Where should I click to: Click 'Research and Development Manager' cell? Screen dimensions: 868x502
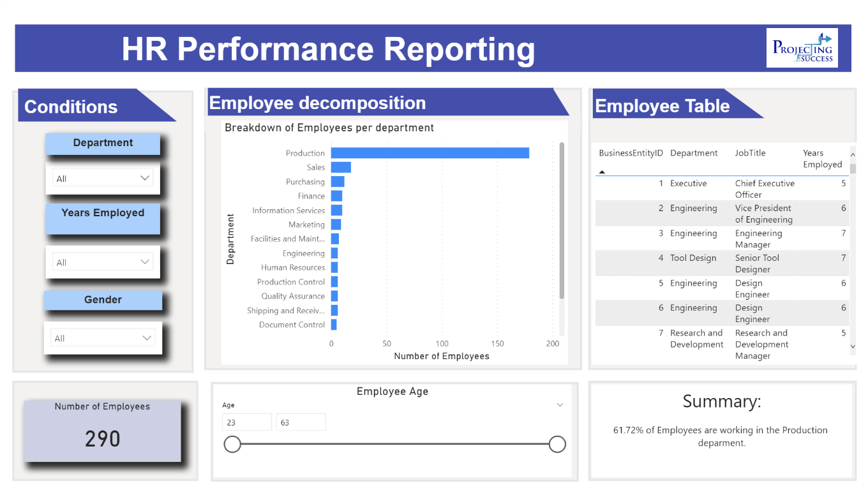coord(761,344)
